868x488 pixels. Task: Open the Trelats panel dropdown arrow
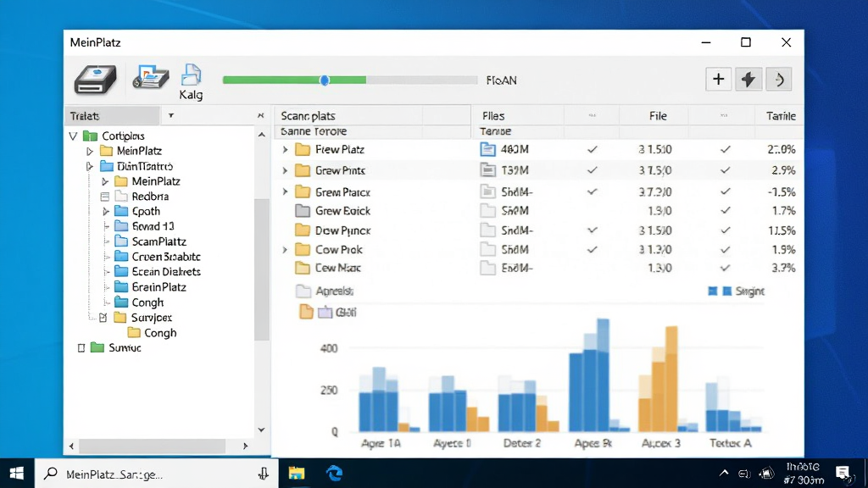click(171, 115)
